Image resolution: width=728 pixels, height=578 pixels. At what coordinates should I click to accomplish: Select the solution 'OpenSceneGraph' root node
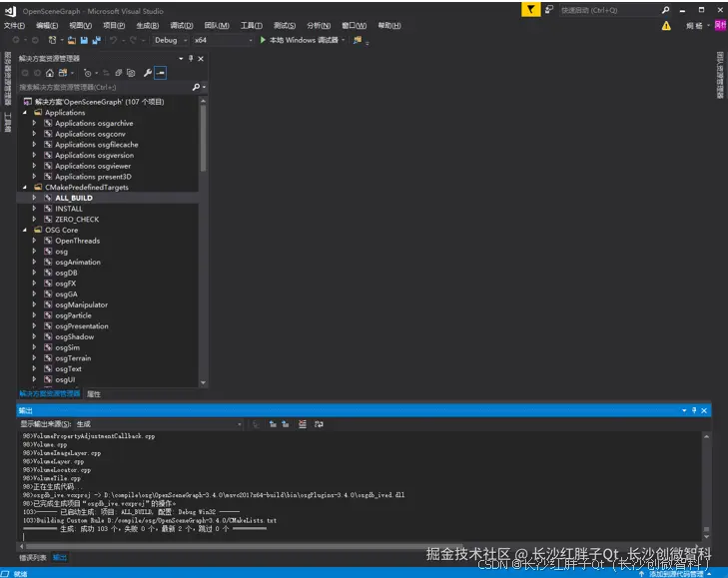(99, 102)
